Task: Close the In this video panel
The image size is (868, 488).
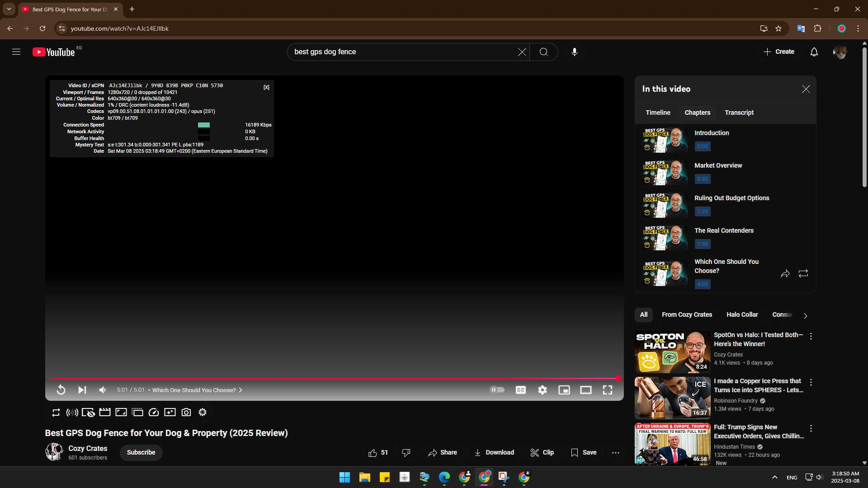Action: 806,89
